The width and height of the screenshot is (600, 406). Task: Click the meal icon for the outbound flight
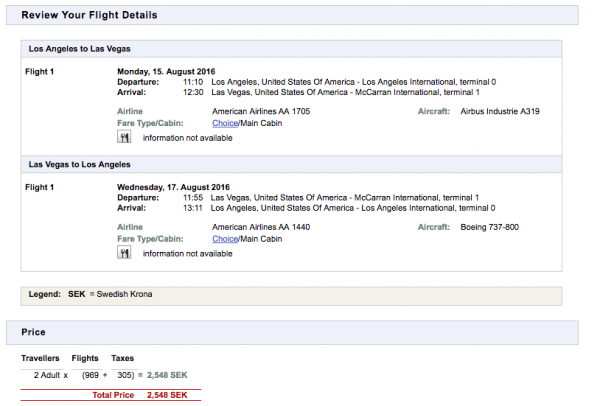pyautogui.click(x=125, y=138)
